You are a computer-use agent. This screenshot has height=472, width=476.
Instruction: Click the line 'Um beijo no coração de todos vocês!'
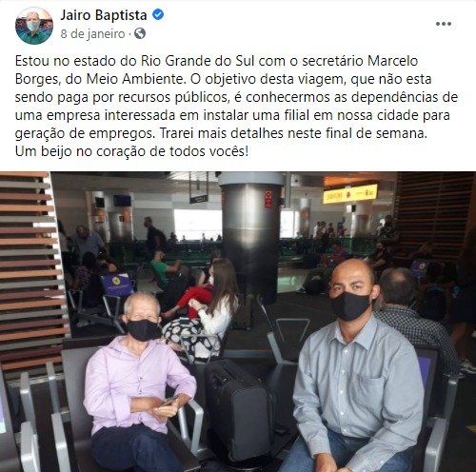131,151
